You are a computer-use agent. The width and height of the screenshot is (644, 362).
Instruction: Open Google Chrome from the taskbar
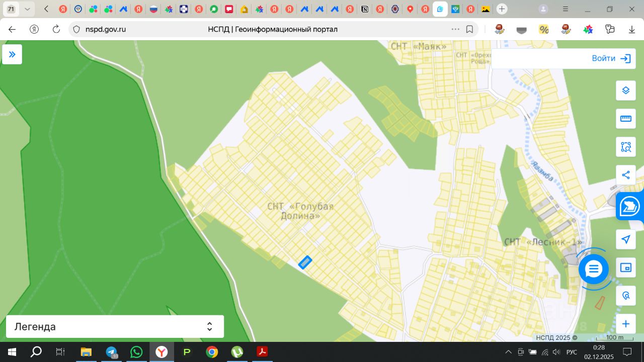pyautogui.click(x=212, y=352)
